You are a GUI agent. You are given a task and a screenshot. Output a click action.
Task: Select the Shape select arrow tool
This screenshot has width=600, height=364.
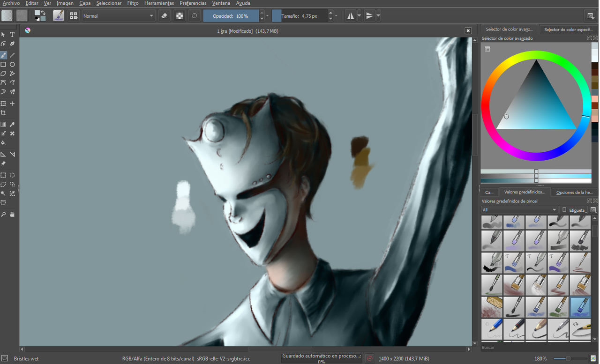click(x=3, y=34)
